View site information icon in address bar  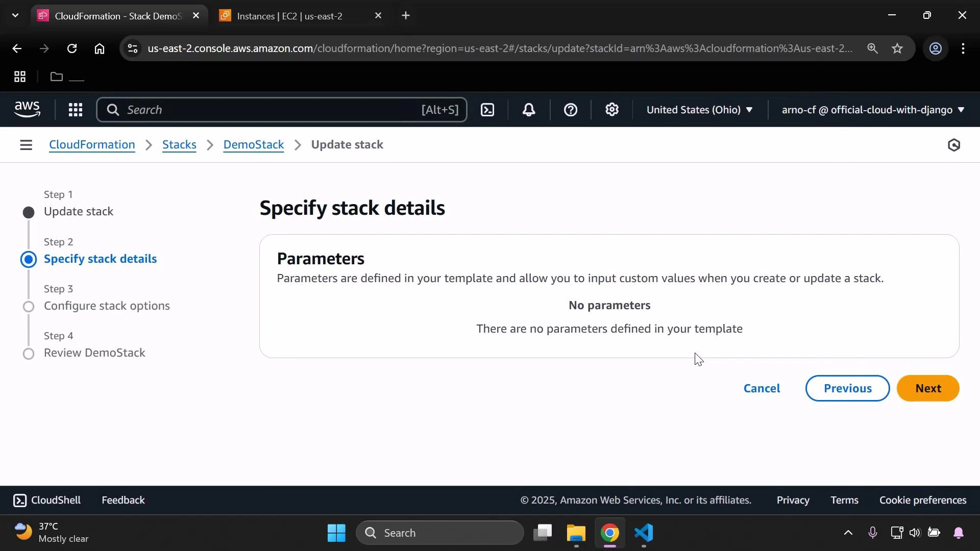pyautogui.click(x=133, y=48)
